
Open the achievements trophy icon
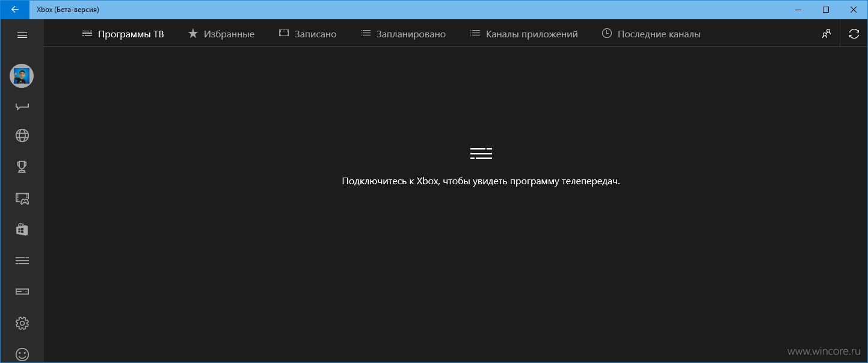pyautogui.click(x=22, y=167)
